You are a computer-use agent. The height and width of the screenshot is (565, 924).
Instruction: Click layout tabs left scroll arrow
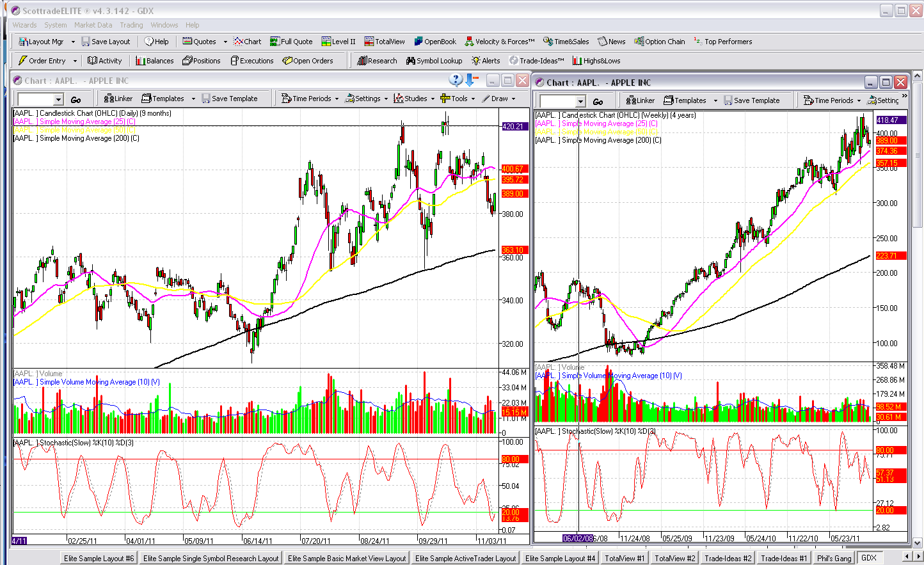tap(907, 557)
